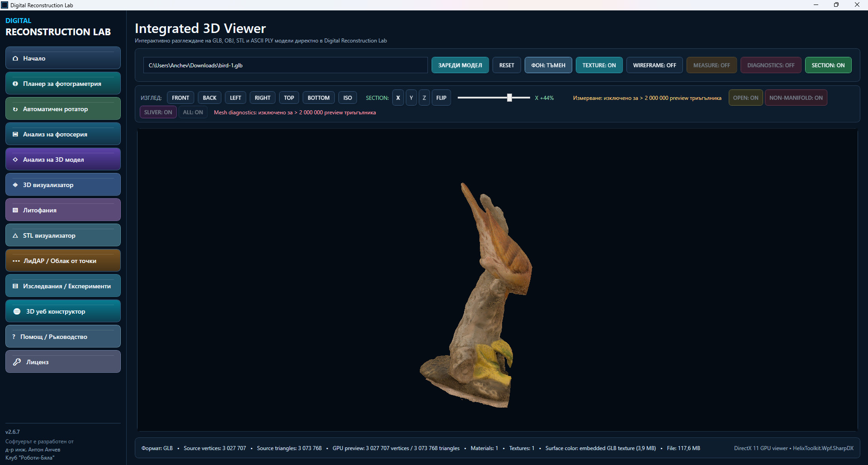The image size is (868, 465).
Task: Switch background with ФОН: ТЪМЕН toggle
Action: coord(548,65)
